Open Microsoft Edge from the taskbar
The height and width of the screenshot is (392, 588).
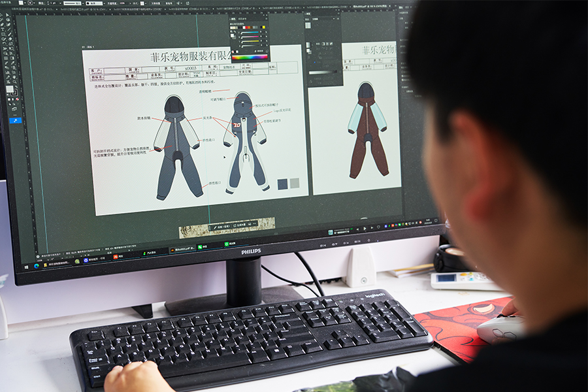(x=37, y=266)
